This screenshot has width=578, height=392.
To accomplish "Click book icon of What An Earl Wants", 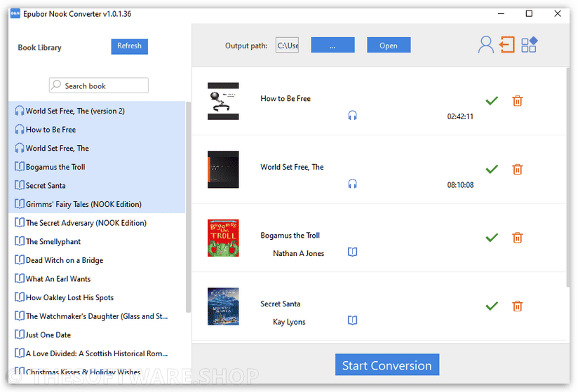I will tap(20, 278).
